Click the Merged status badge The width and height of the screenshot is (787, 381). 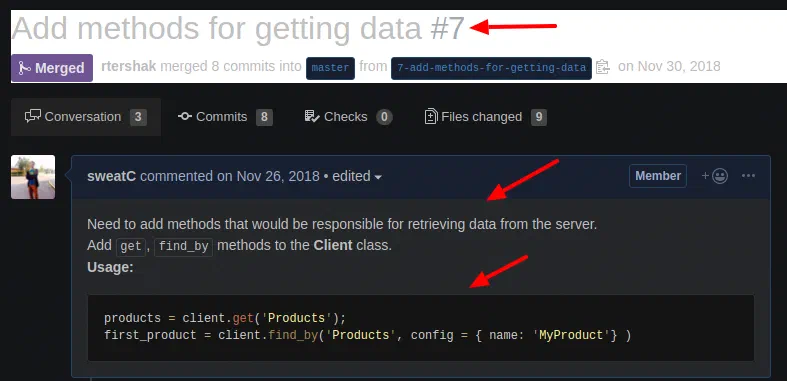point(52,68)
